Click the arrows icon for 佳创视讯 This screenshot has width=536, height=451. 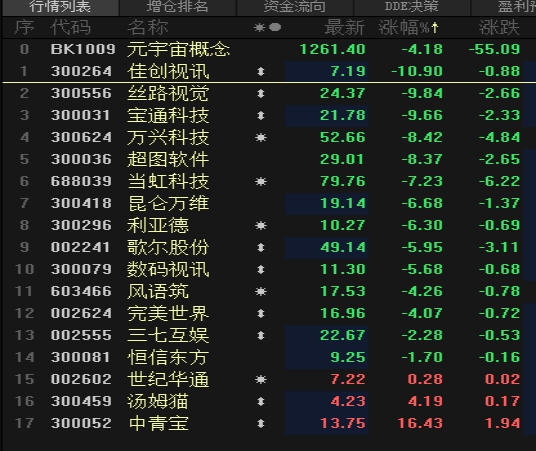(261, 71)
